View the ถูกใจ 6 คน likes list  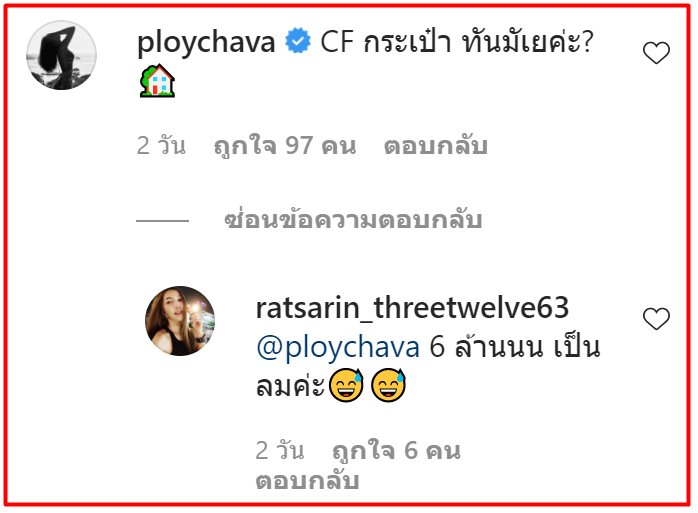tap(396, 450)
